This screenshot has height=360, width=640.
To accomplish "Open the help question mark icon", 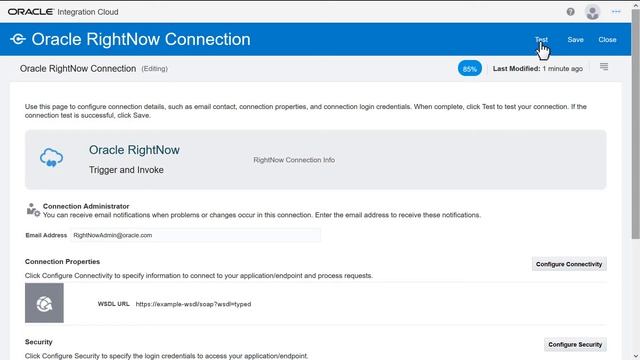I will tap(570, 12).
